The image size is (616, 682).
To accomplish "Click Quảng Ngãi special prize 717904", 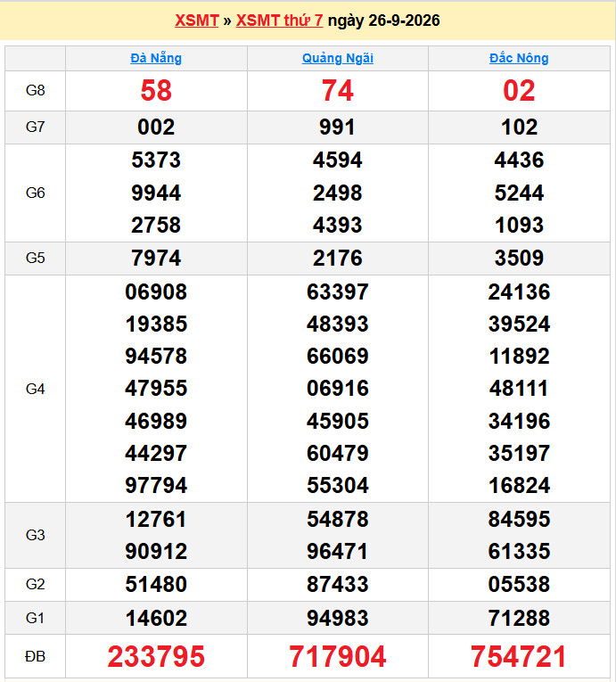I will [338, 656].
